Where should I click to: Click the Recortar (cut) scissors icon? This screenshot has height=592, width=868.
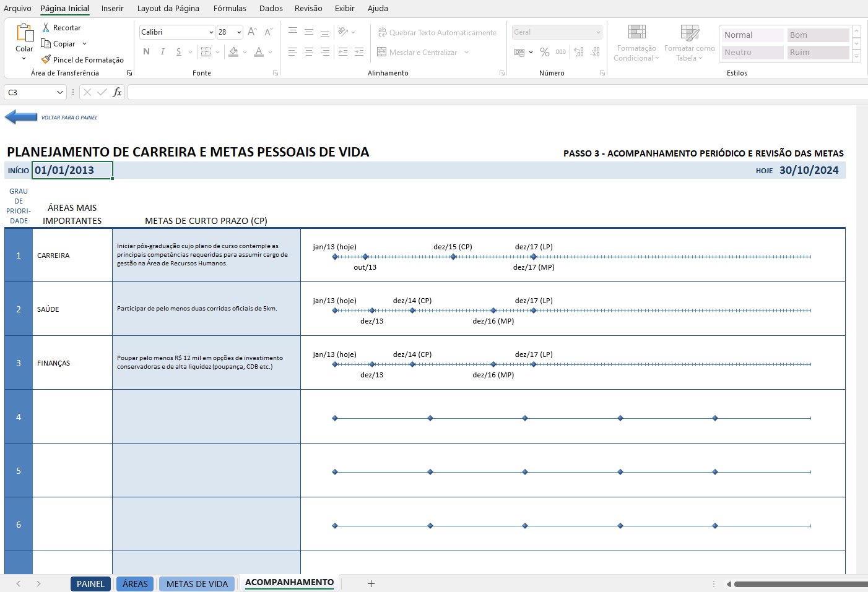(x=46, y=28)
